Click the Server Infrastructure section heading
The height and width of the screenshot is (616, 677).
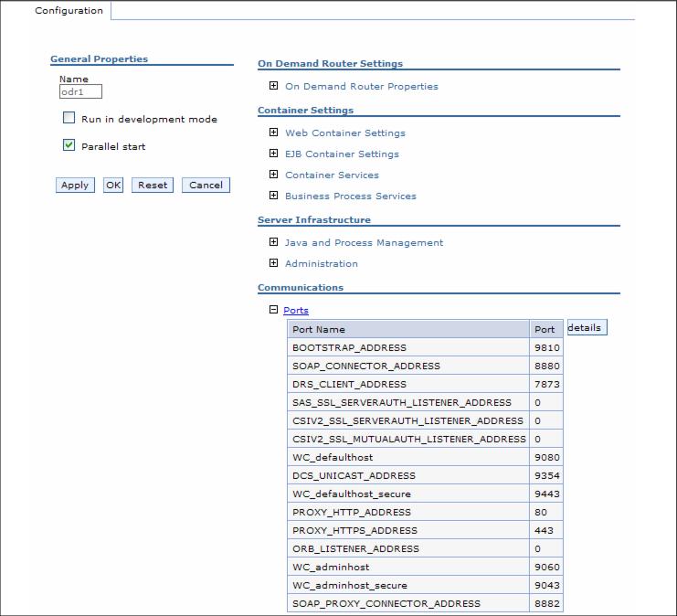tap(314, 219)
